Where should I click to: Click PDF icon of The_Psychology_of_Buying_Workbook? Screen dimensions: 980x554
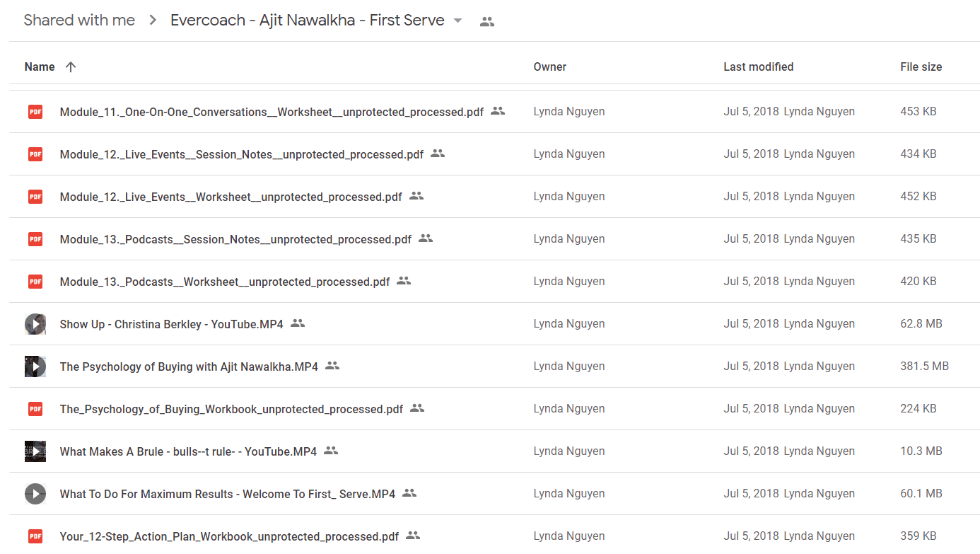coord(35,408)
